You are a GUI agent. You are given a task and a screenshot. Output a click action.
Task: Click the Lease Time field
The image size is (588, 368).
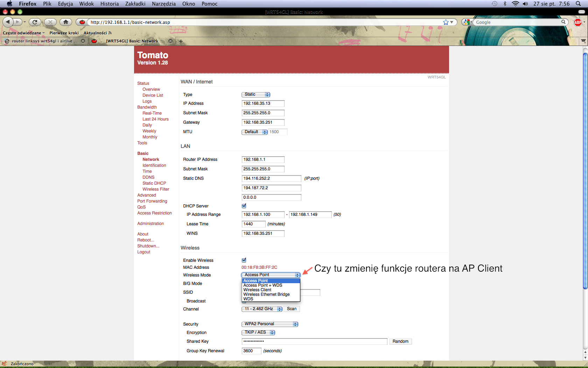[x=253, y=224]
